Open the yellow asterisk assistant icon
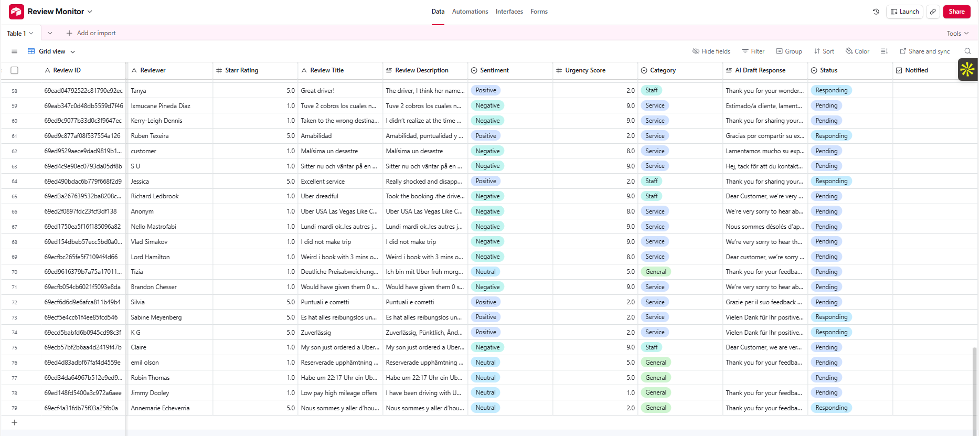The height and width of the screenshot is (436, 980). (967, 69)
